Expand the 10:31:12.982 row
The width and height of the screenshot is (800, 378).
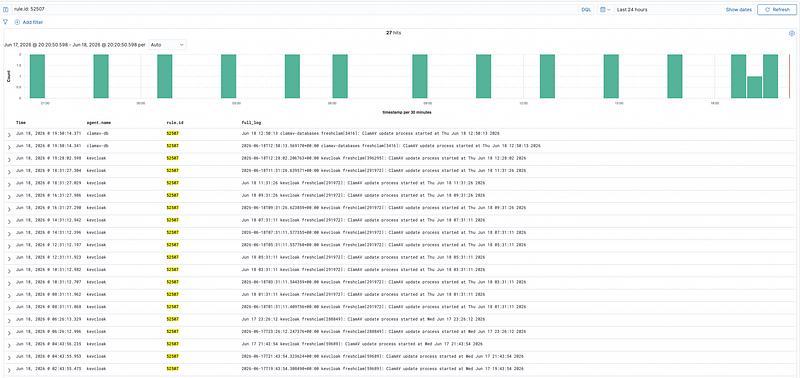pyautogui.click(x=9, y=270)
